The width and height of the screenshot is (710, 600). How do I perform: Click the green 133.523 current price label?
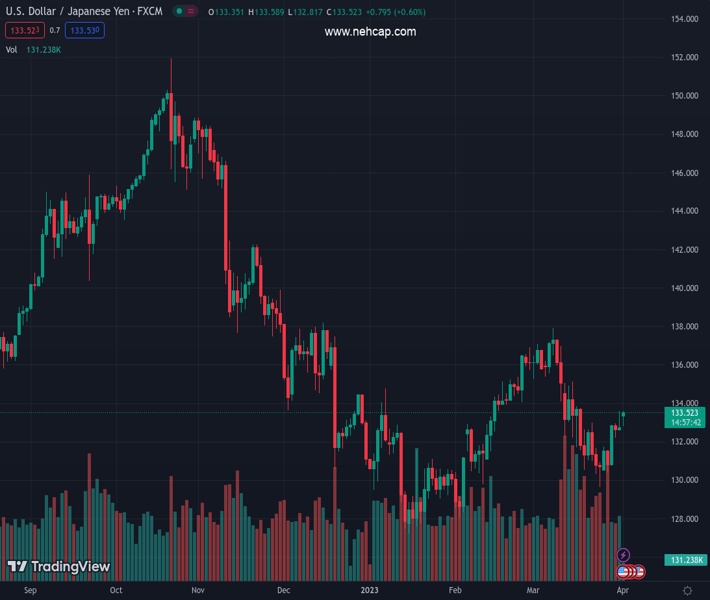tap(685, 412)
